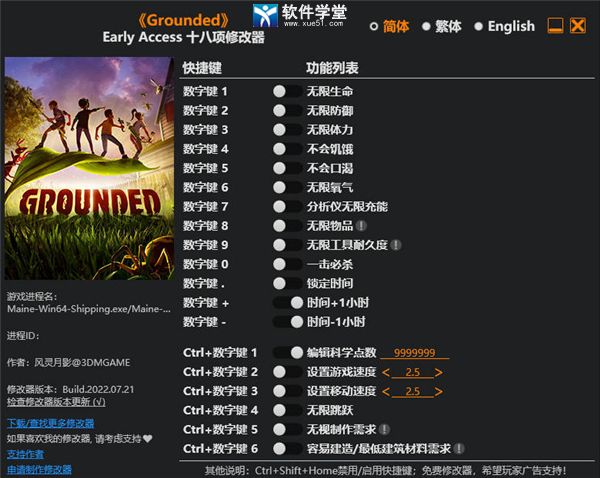The height and width of the screenshot is (478, 600).
Task: Click the Ctrl+Shift+Home notes text at bottom
Action: [x=385, y=470]
